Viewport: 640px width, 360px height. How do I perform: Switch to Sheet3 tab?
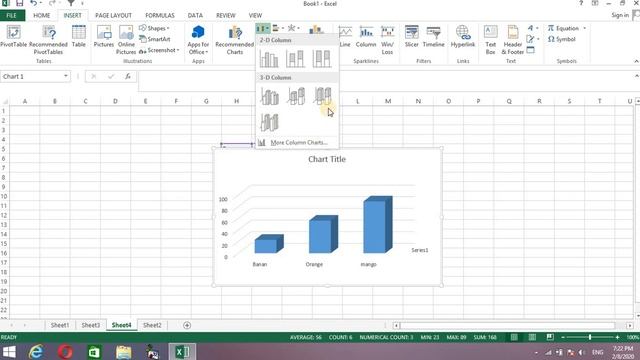tap(91, 325)
